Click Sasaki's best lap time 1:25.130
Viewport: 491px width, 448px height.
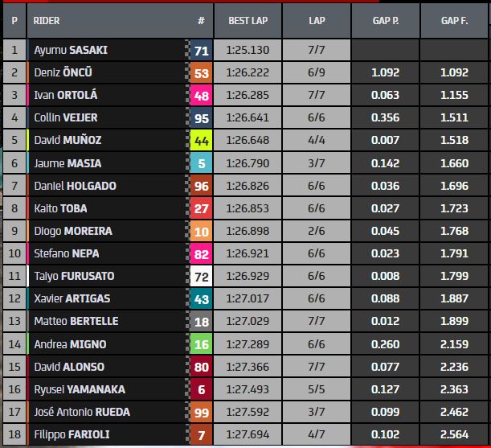click(x=248, y=50)
